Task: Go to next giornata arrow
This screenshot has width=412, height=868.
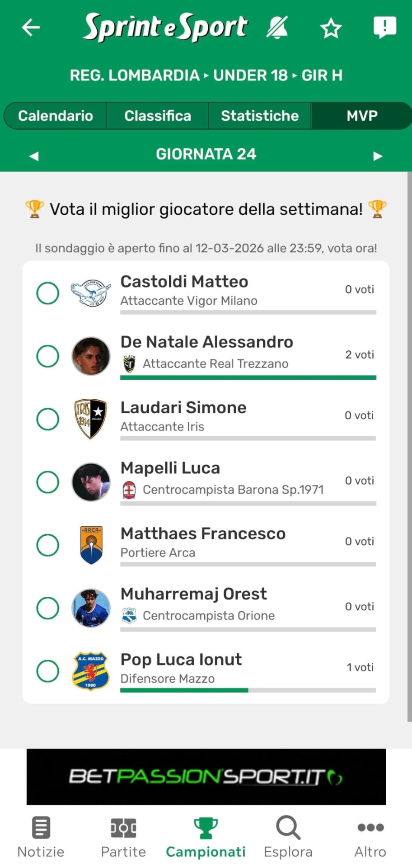Action: click(x=378, y=156)
